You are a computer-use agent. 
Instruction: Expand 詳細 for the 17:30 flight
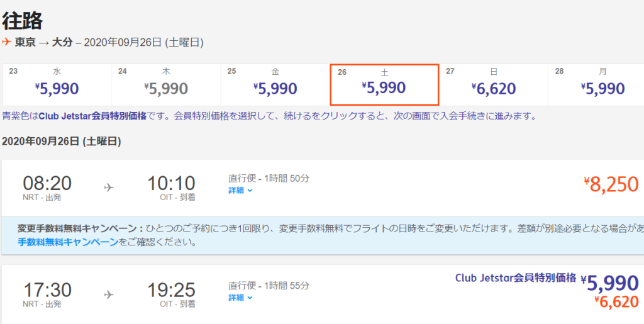click(x=240, y=298)
